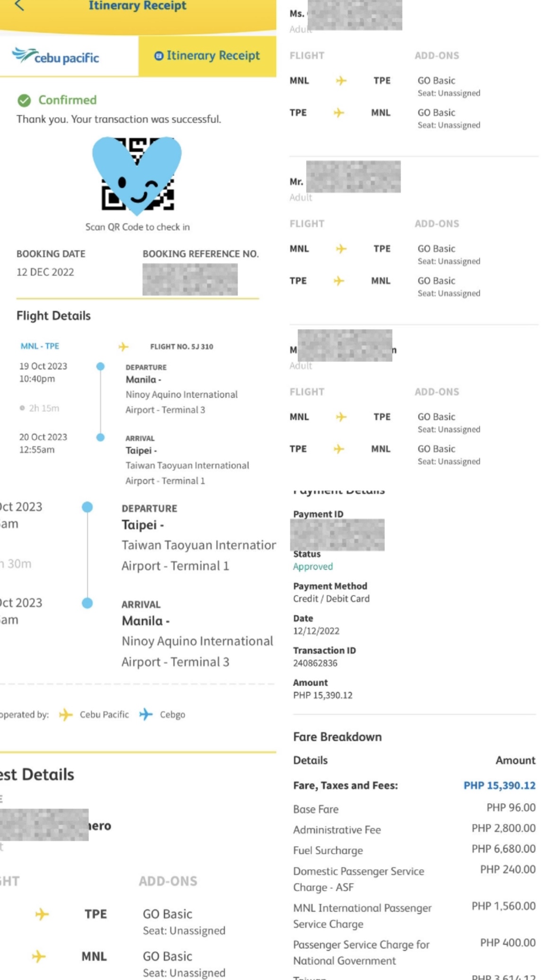Tap the QR code for check-in

click(x=137, y=174)
